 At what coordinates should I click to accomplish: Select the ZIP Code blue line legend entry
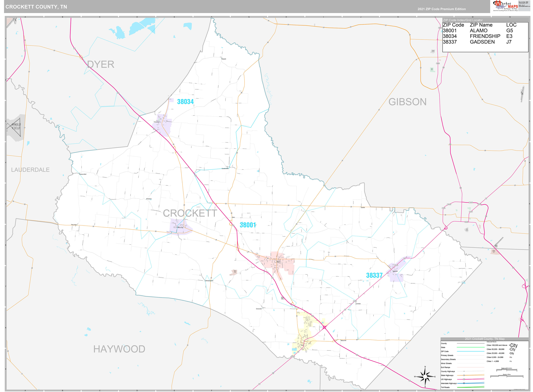pos(471,351)
